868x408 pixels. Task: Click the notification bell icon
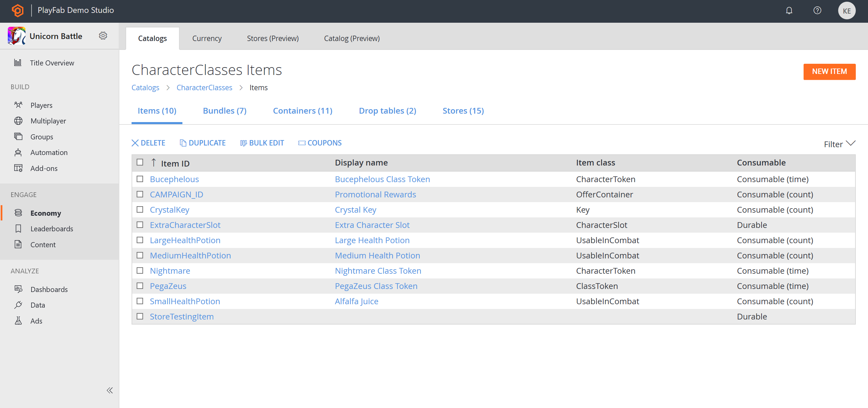tap(789, 10)
